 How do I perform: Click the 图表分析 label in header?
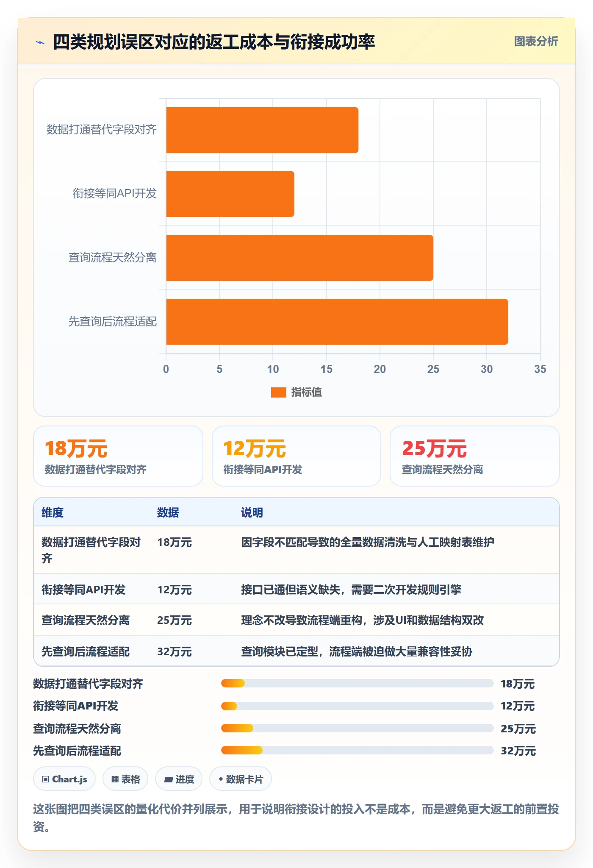point(536,41)
